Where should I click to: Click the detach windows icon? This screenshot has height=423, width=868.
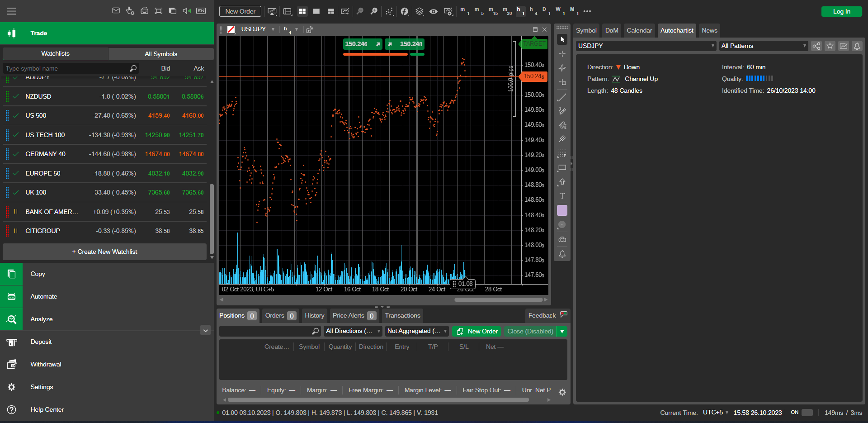[173, 11]
